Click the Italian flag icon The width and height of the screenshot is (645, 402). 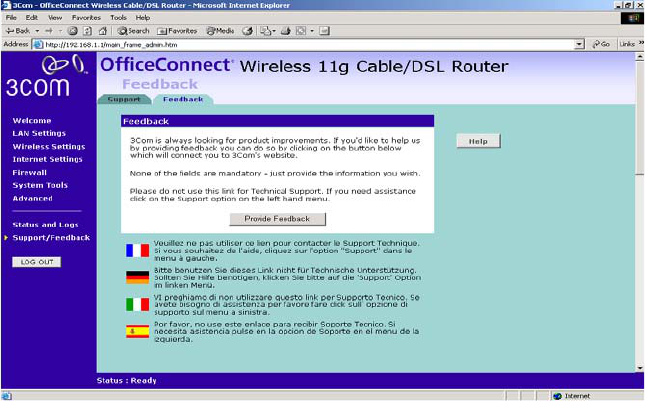(x=137, y=304)
